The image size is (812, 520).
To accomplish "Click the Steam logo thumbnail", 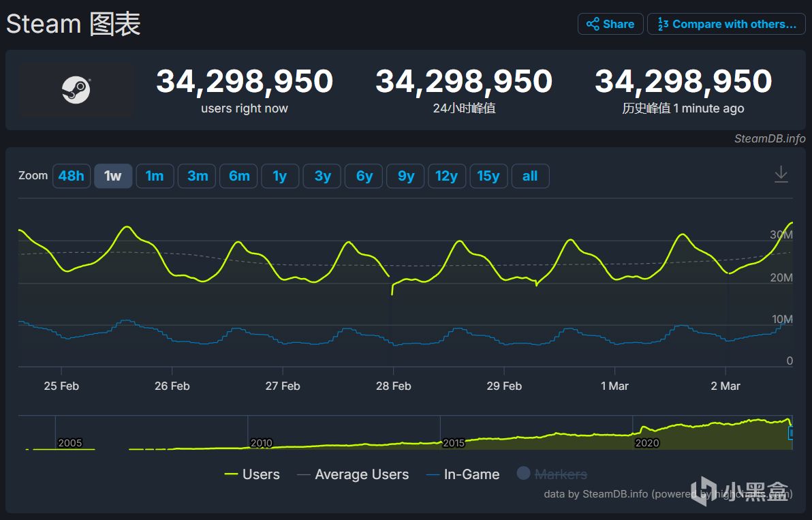I will coord(77,89).
